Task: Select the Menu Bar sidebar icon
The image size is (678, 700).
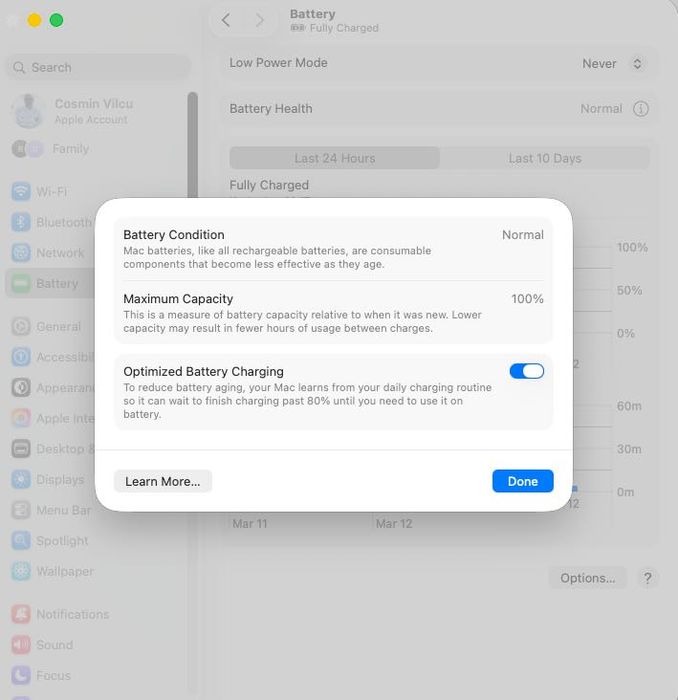Action: pos(21,510)
